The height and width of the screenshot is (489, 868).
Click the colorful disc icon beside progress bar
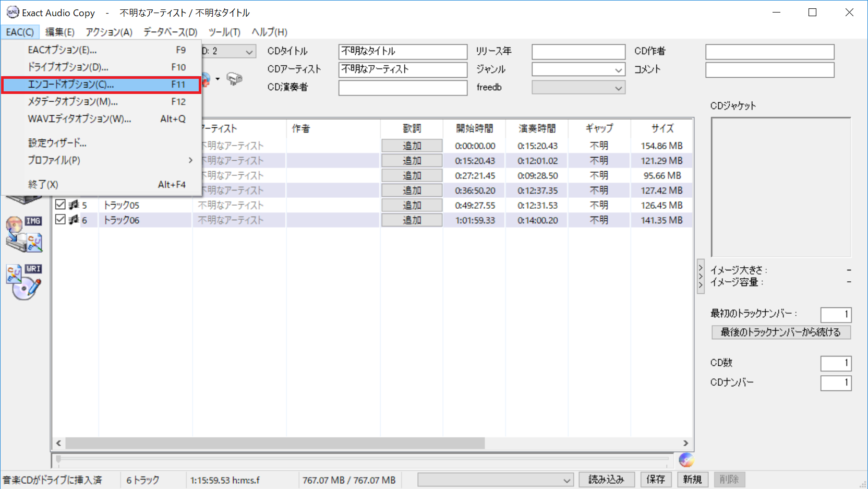(x=686, y=460)
